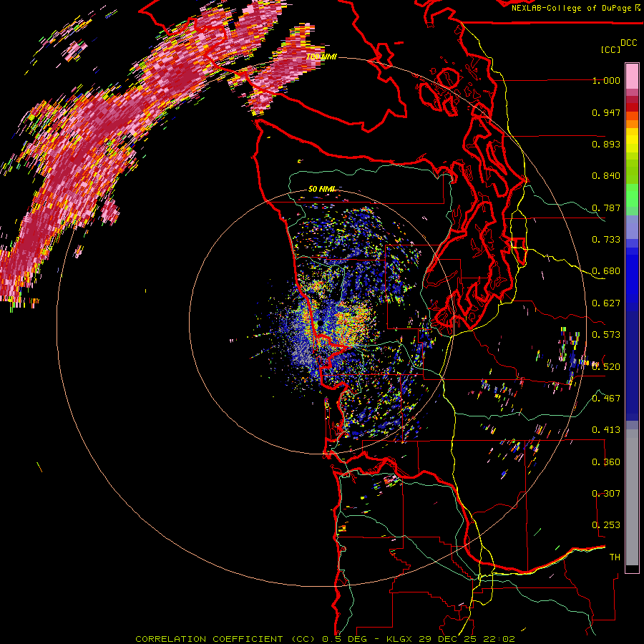Click the pink top segment of color bar
This screenshot has width=644, height=644.
[632, 76]
